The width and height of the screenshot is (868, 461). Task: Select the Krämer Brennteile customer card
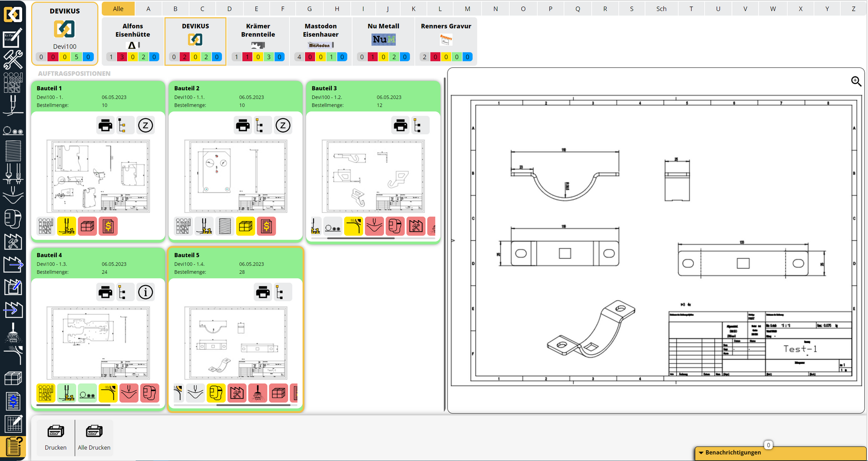258,41
